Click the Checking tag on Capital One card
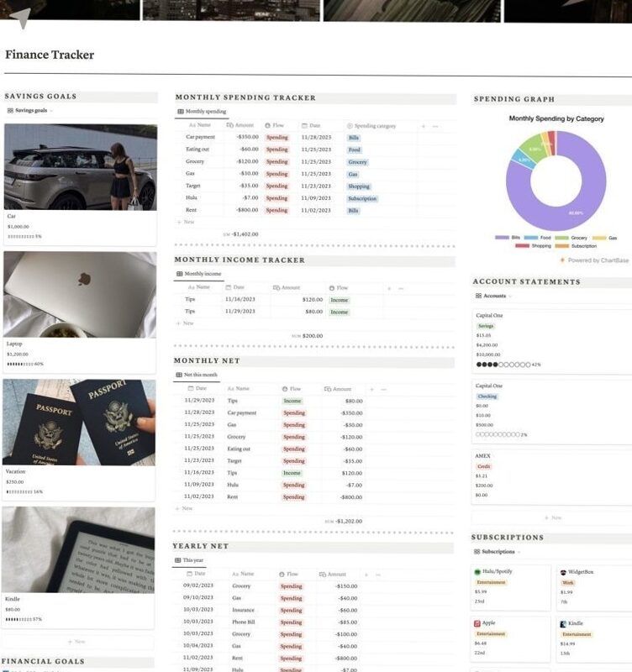 (487, 396)
